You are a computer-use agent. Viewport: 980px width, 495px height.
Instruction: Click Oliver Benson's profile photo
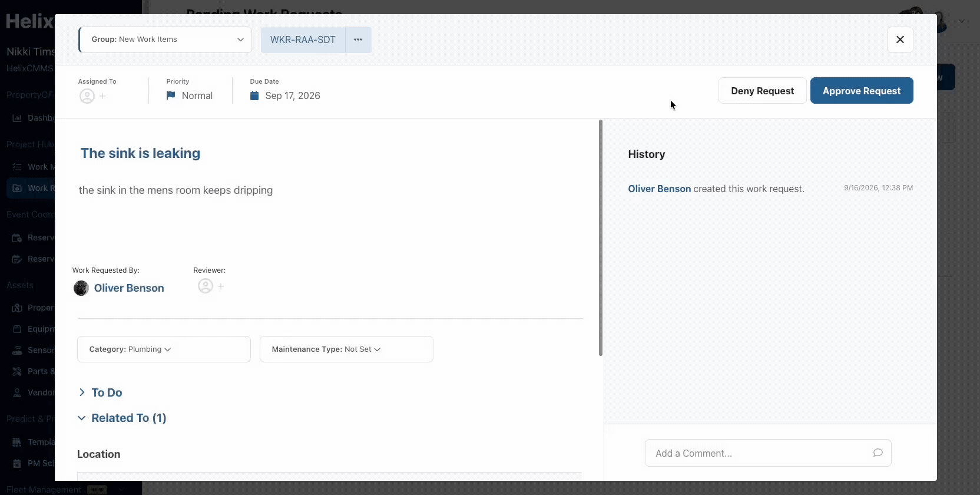pyautogui.click(x=81, y=288)
